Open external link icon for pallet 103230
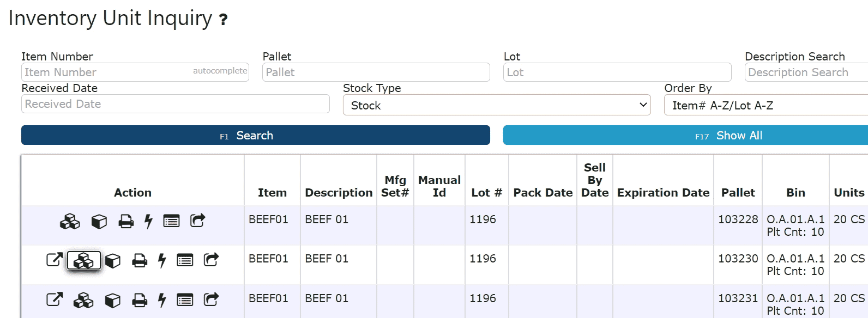This screenshot has width=868, height=318. pyautogui.click(x=55, y=260)
